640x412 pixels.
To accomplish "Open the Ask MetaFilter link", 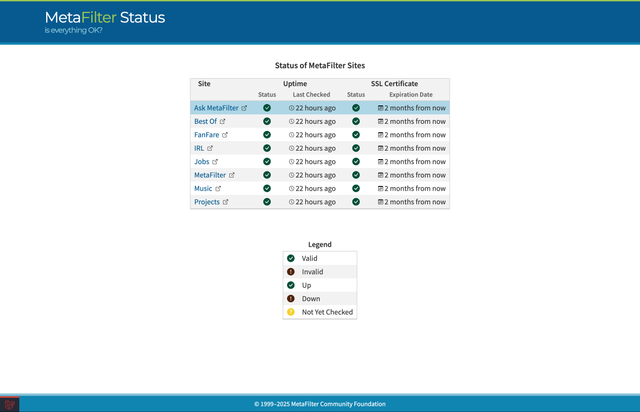I will [216, 108].
